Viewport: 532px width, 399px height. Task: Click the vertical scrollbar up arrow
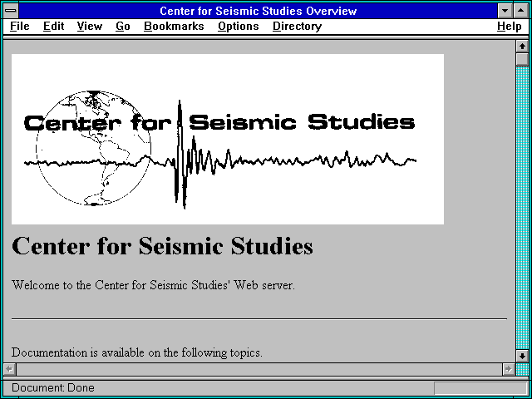pos(522,47)
